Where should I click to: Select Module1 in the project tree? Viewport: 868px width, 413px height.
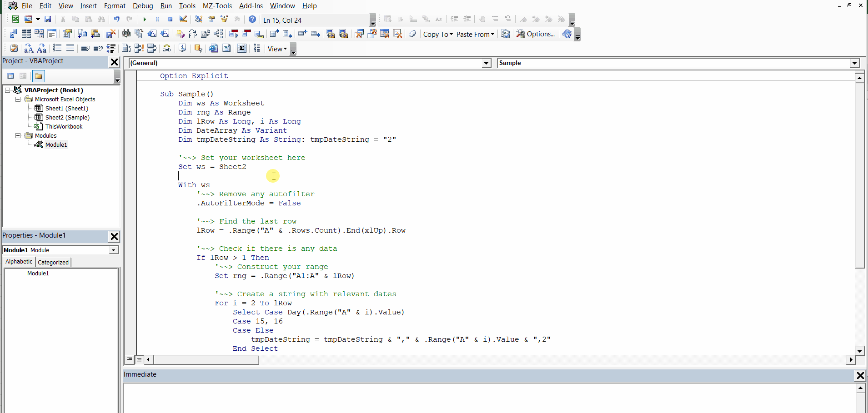pos(56,144)
